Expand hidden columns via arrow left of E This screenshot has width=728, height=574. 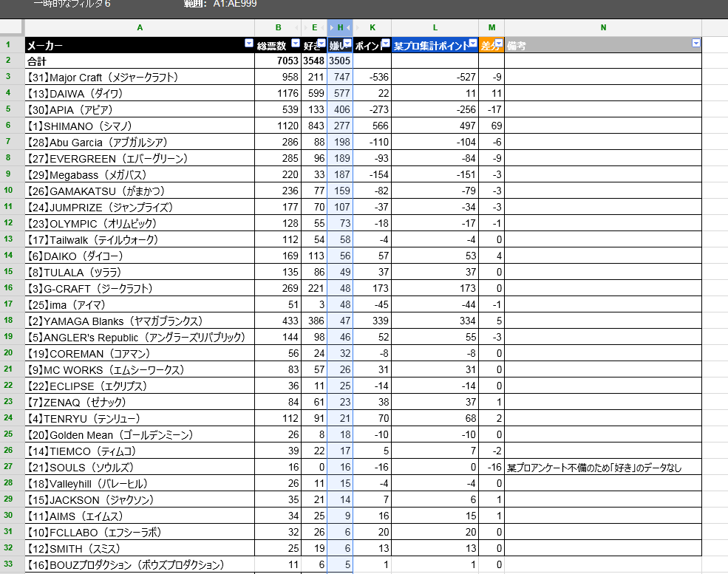[x=305, y=28]
